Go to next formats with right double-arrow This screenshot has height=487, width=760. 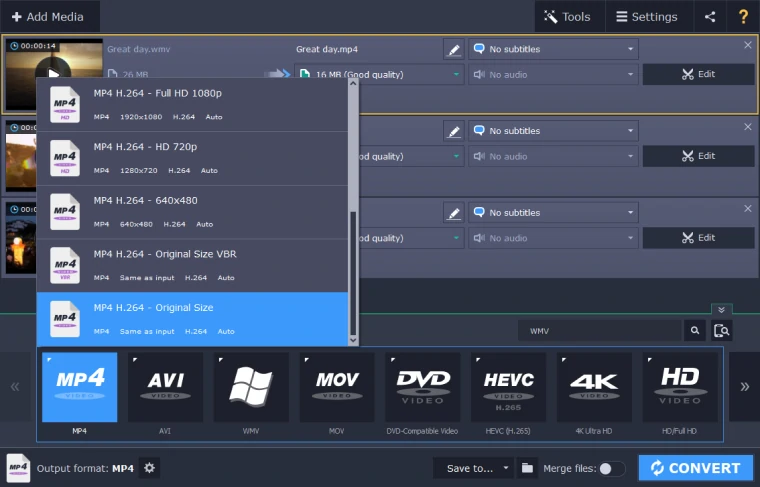tap(744, 387)
